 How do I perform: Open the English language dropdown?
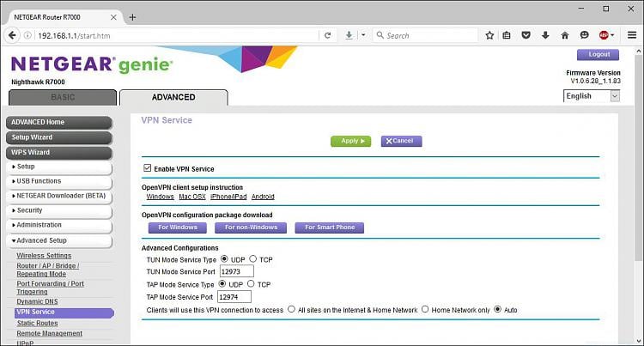click(592, 96)
